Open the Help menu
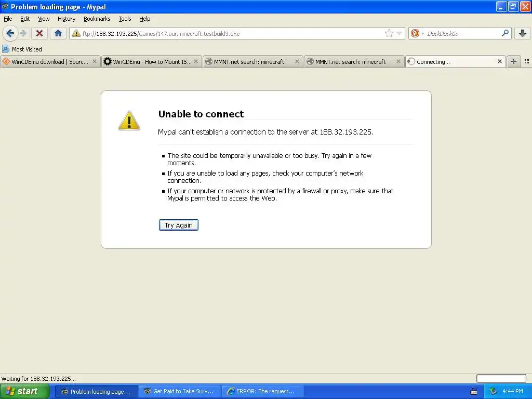This screenshot has height=399, width=532. tap(144, 19)
